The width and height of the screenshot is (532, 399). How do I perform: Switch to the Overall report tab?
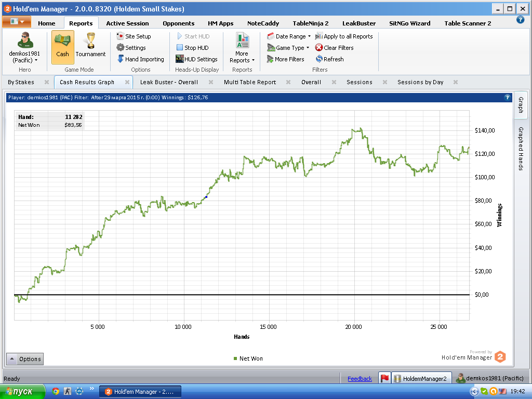(311, 82)
